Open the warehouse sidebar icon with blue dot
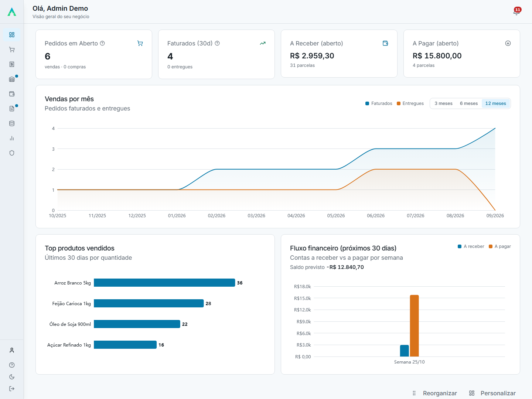The image size is (532, 399). 12,79
